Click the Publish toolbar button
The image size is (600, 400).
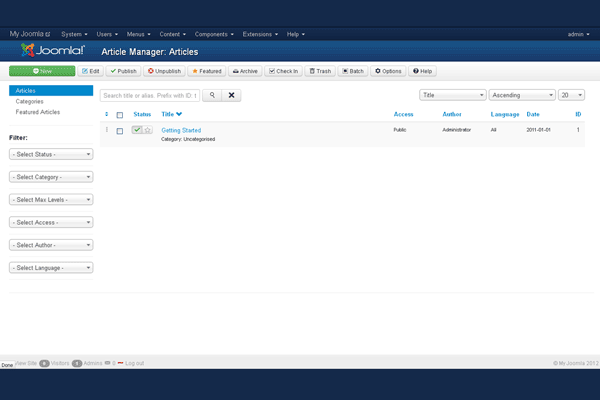tap(123, 71)
